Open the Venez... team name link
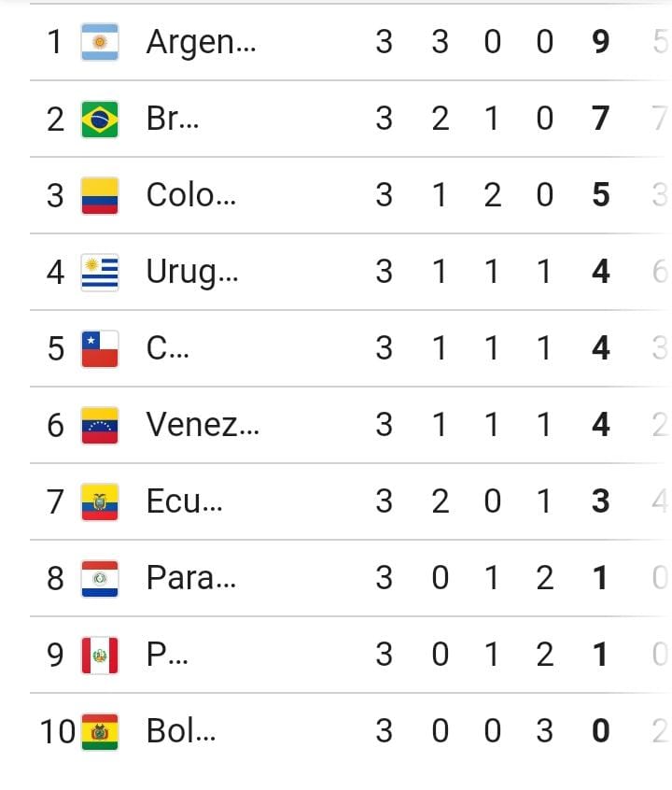672x790 pixels. [203, 425]
